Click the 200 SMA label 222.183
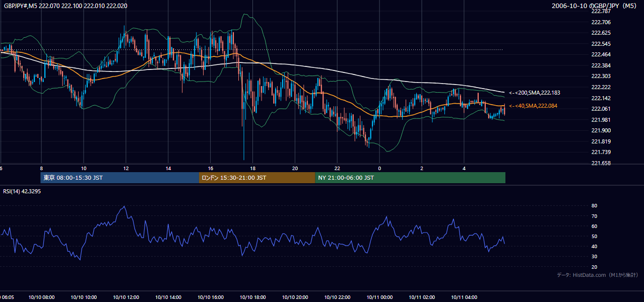The image size is (644, 302). (x=534, y=93)
